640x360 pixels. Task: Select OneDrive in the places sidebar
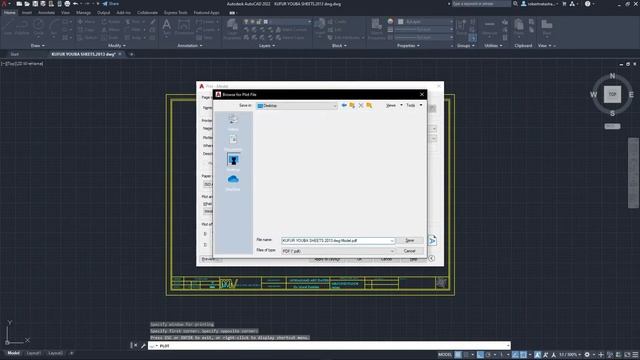tap(233, 182)
